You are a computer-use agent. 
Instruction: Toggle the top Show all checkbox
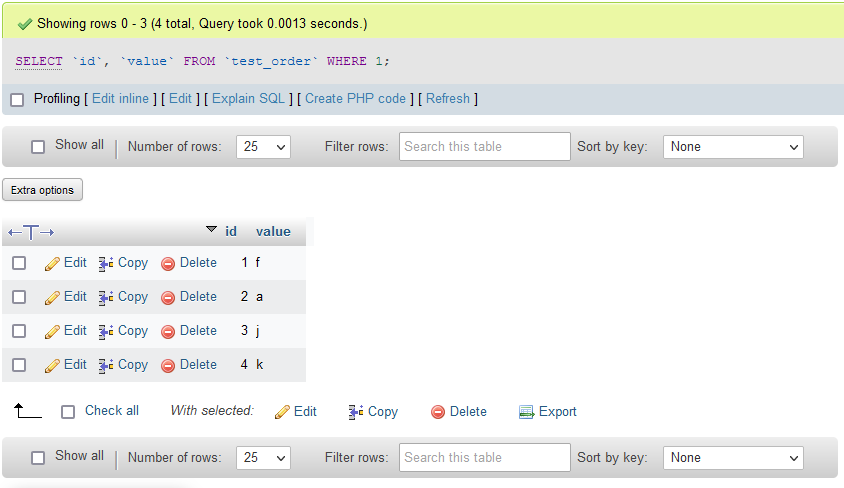(x=38, y=146)
